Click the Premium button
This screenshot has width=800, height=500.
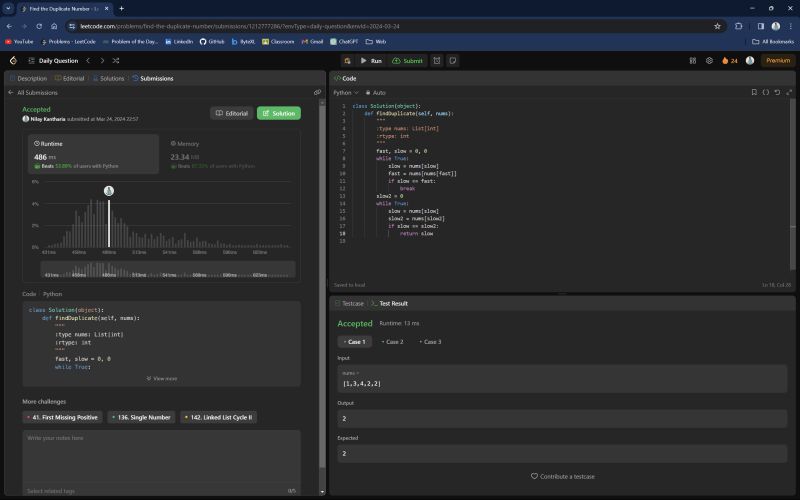tap(778, 60)
